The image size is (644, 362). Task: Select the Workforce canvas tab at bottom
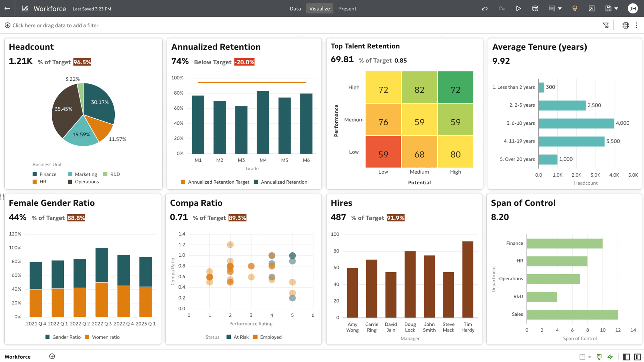point(17,357)
